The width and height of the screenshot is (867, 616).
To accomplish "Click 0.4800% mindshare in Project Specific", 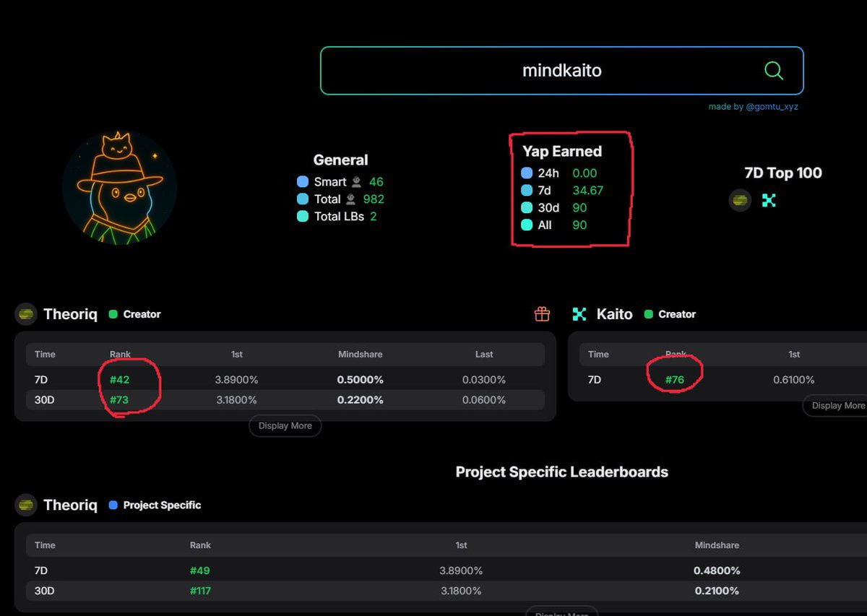I will 717,571.
